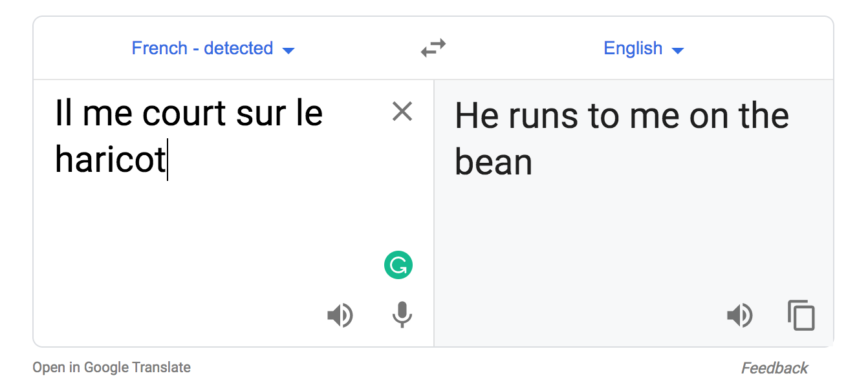Click the word court in source text
This screenshot has height=389, width=868.
point(184,114)
